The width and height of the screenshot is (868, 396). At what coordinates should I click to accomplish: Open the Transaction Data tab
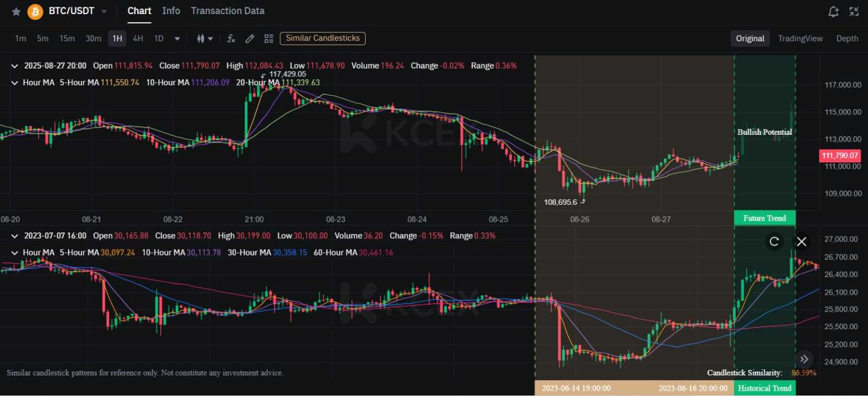pos(228,11)
